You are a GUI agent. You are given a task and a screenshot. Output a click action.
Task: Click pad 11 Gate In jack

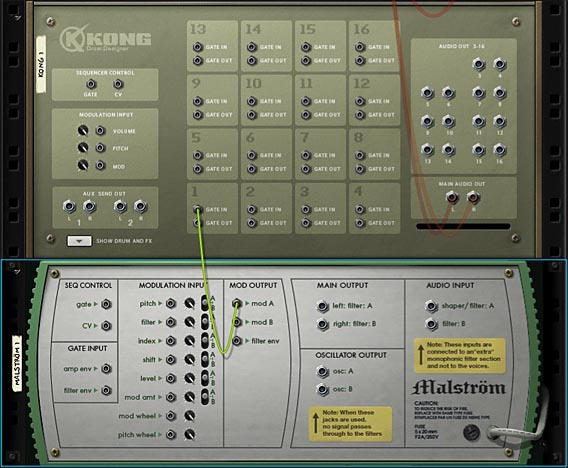point(306,101)
